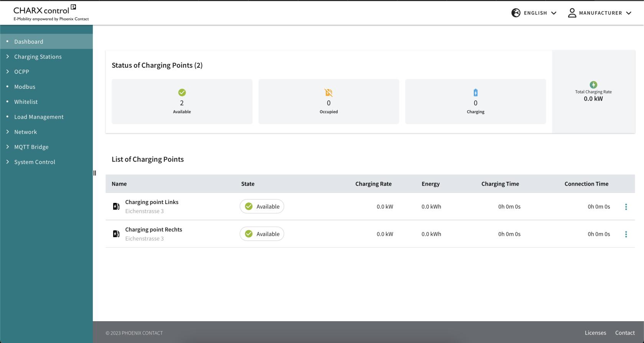Open the Contact footer link

point(625,333)
